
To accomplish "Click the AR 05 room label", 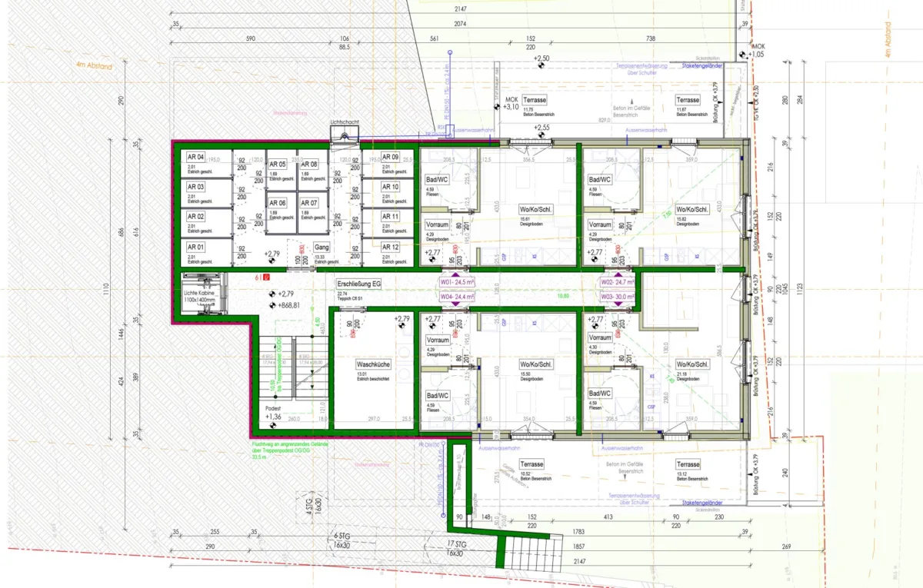I will point(278,164).
